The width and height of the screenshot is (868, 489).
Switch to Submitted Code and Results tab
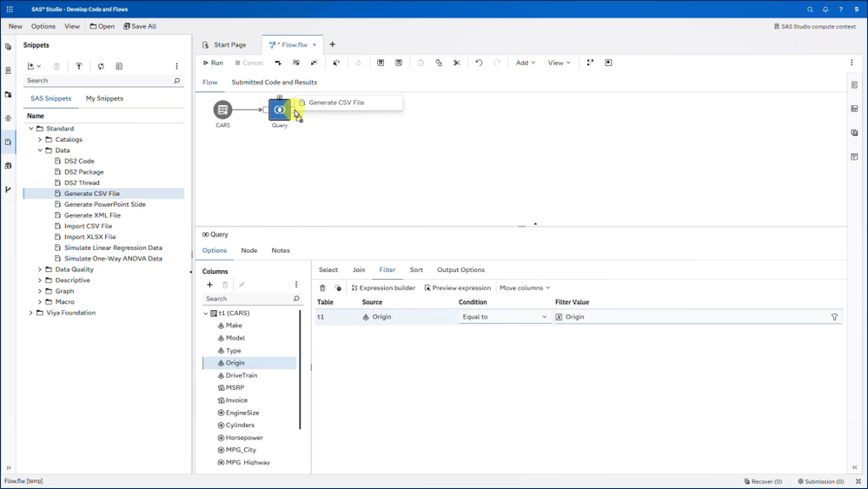point(274,82)
